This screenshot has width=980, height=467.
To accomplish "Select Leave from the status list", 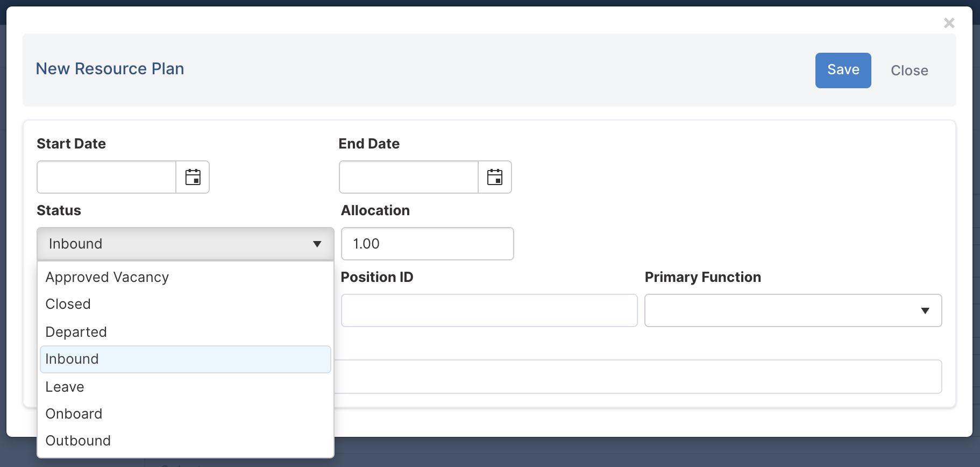I will pos(186,387).
